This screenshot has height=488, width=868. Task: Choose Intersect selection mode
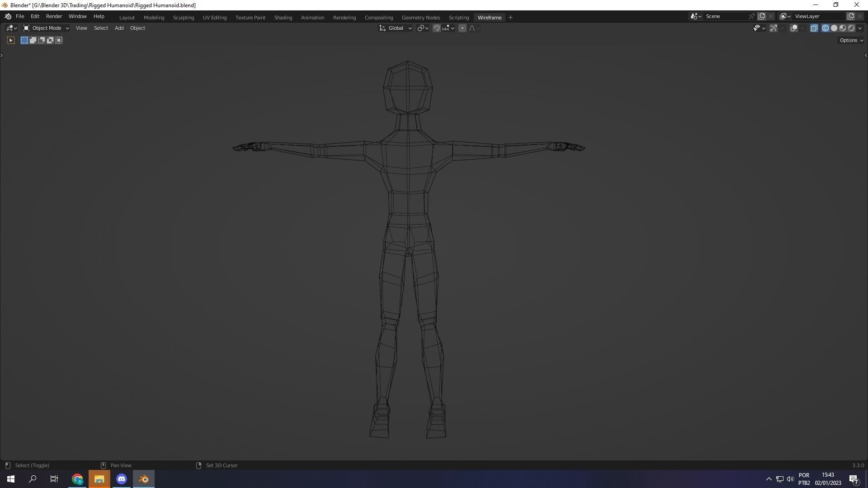[x=59, y=40]
